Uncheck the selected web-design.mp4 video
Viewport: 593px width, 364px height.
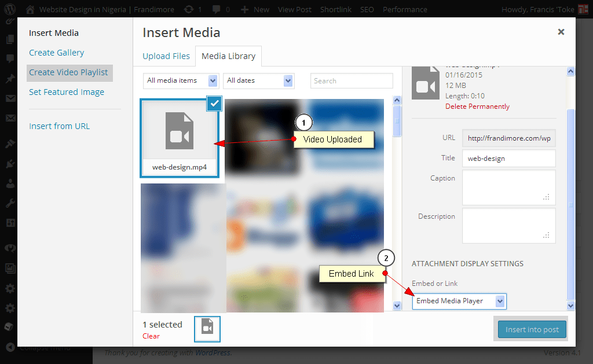point(214,104)
